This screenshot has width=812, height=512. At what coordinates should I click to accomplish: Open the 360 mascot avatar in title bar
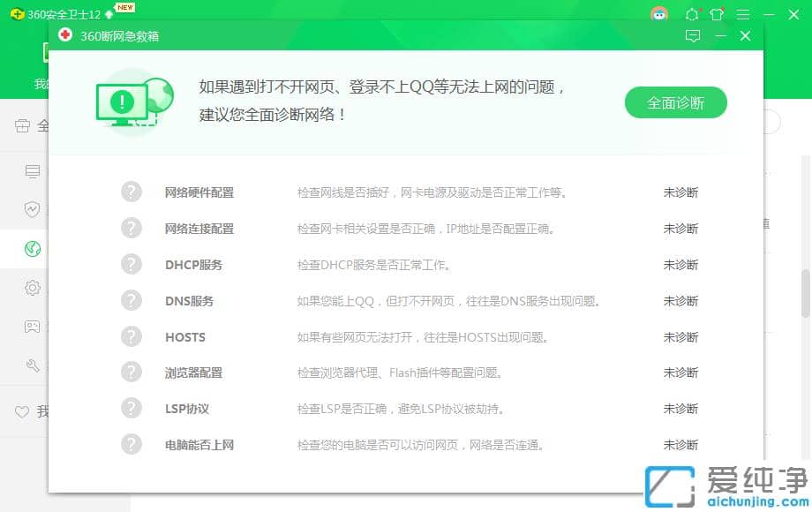(x=659, y=14)
